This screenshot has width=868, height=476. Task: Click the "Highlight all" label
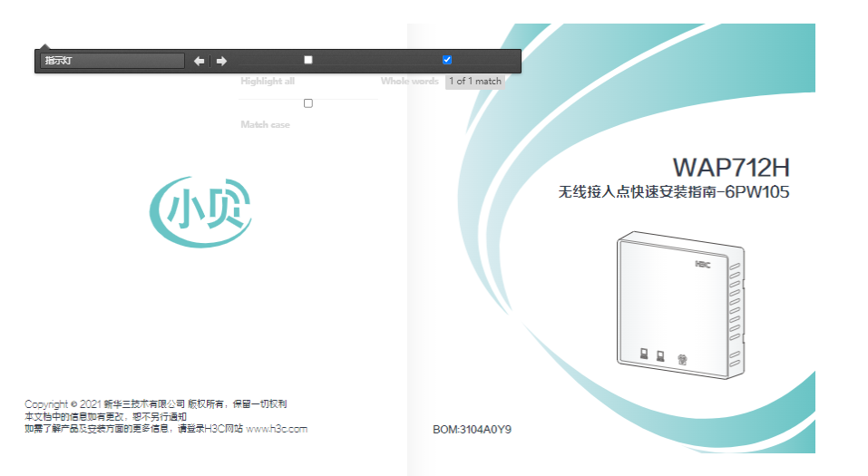click(268, 82)
